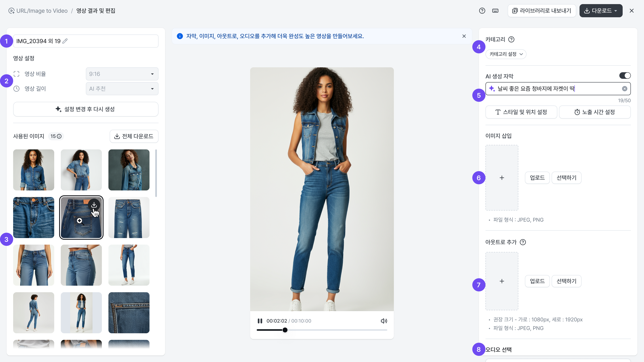Click 설정 변경 후 다시 생성 button
This screenshot has width=644, height=362.
86,109
